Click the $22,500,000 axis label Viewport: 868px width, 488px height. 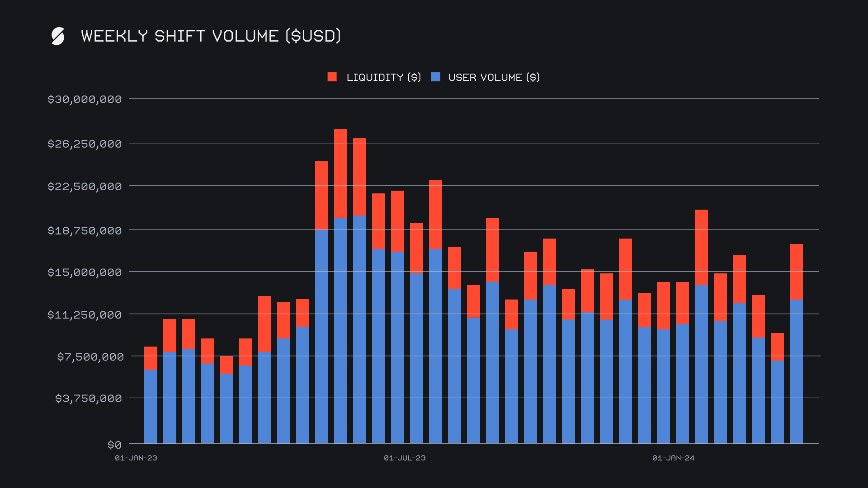coord(85,187)
